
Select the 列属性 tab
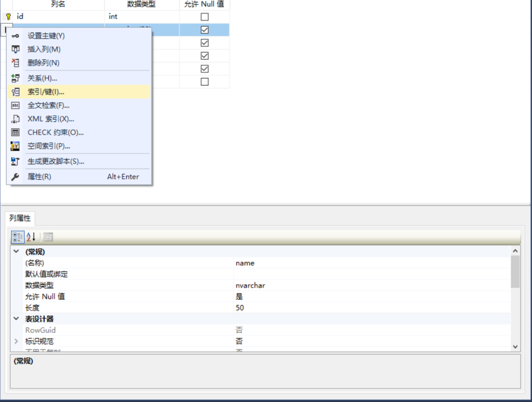click(x=20, y=218)
